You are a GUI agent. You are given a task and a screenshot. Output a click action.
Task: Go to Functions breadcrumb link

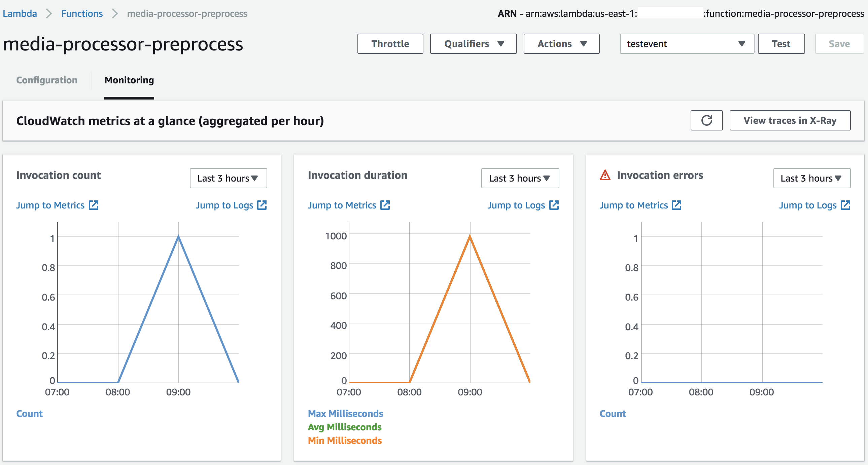pos(82,13)
